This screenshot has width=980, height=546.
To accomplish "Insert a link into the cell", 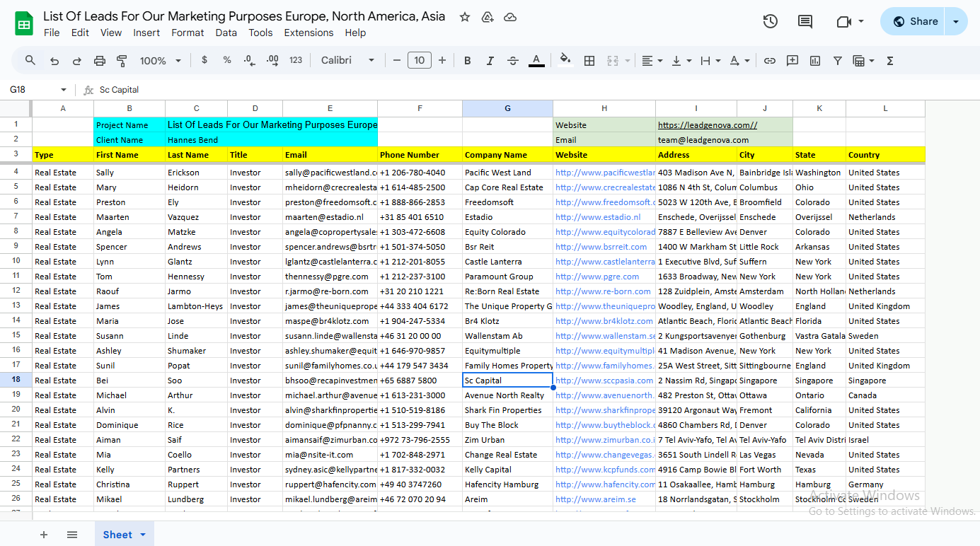I will point(770,61).
